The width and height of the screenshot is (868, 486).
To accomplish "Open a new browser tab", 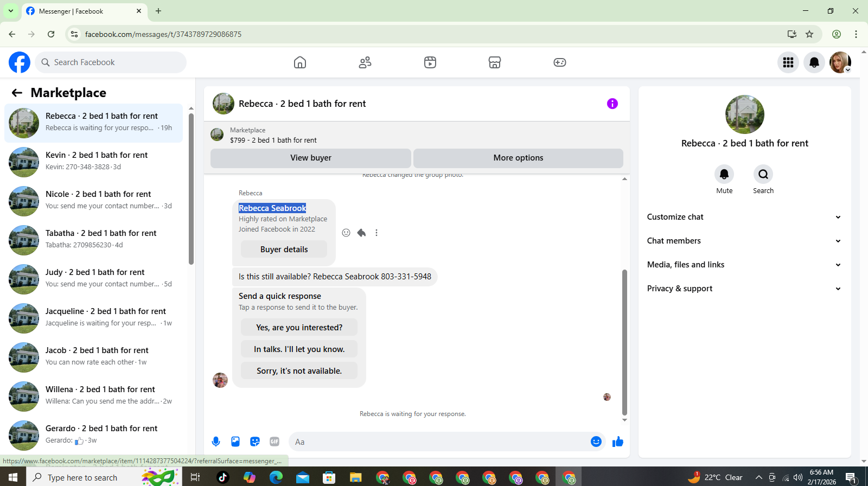I will pos(158,11).
